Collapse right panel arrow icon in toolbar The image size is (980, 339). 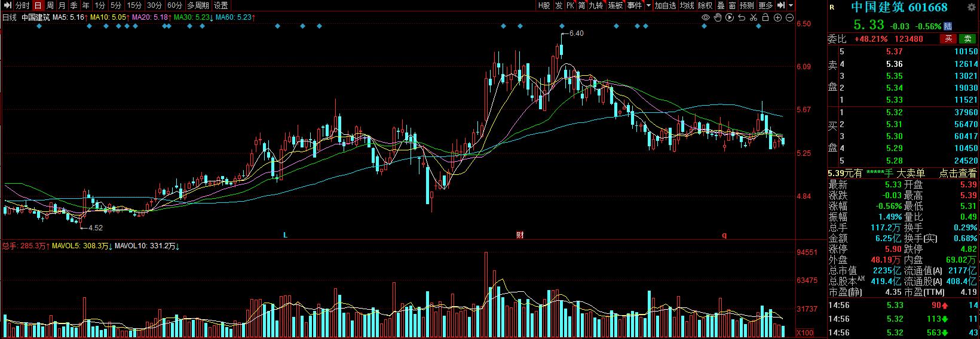coord(780,5)
